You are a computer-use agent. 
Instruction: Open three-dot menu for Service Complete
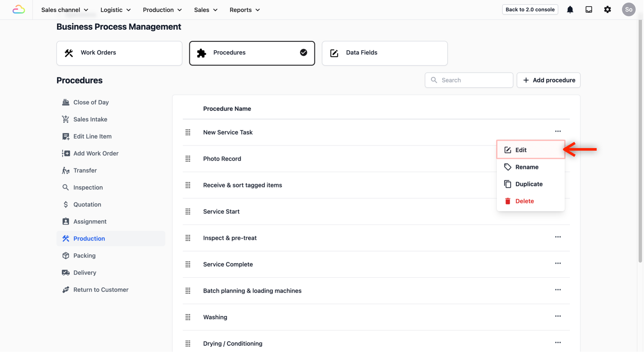pos(558,263)
